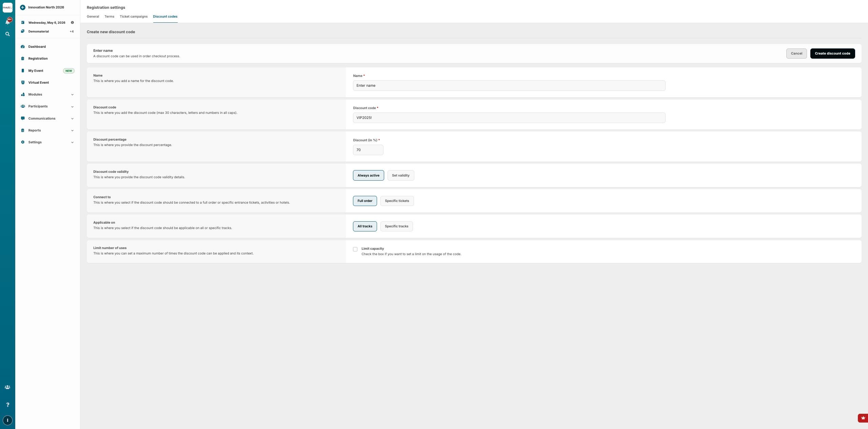Select the Set validity option
The width and height of the screenshot is (868, 429).
pyautogui.click(x=400, y=176)
